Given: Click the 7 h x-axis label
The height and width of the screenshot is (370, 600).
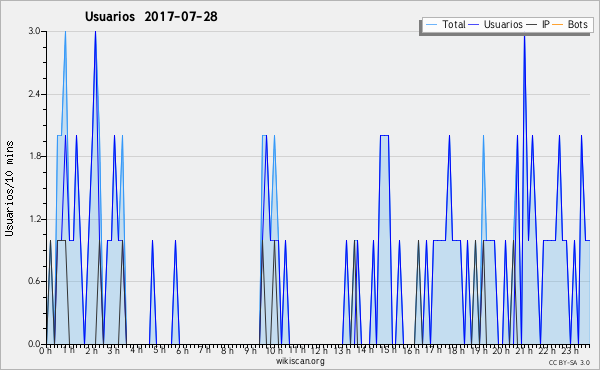Looking at the screenshot, I should [x=204, y=350].
